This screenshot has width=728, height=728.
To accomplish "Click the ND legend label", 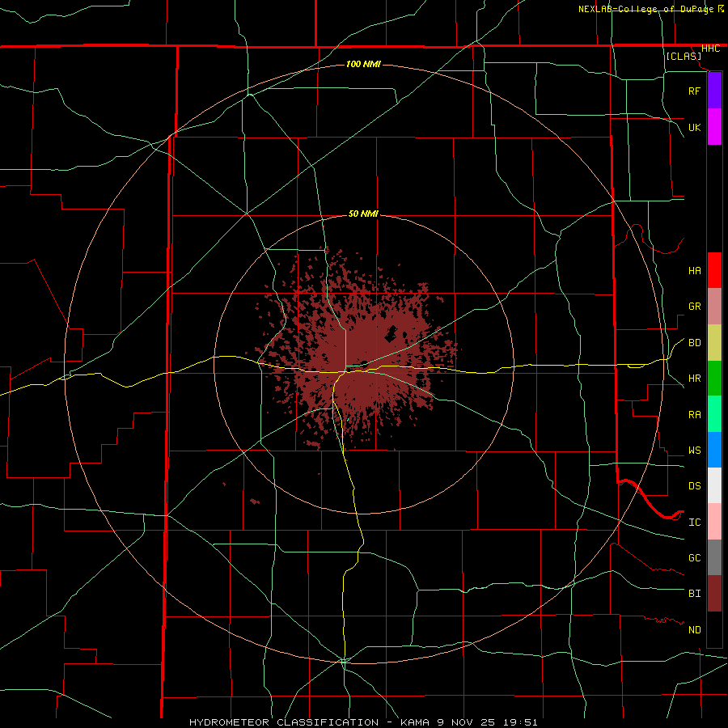I will pyautogui.click(x=694, y=630).
